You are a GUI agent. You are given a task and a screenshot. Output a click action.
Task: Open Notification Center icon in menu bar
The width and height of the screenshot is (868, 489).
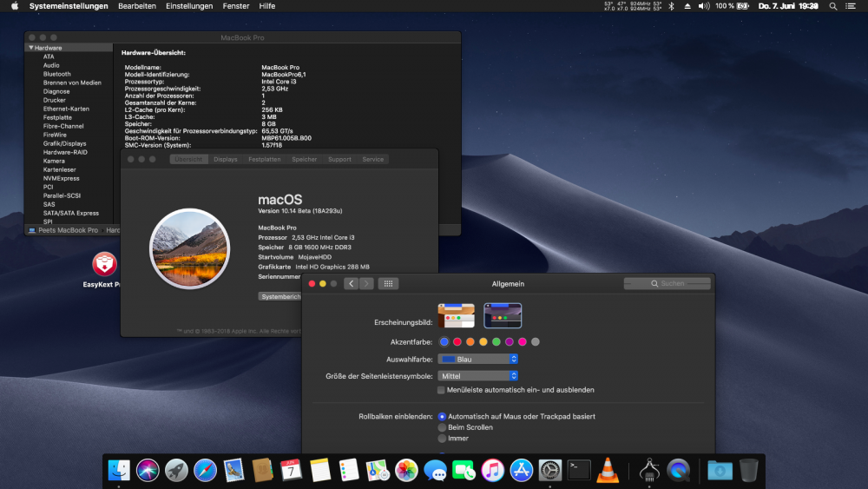(x=851, y=6)
